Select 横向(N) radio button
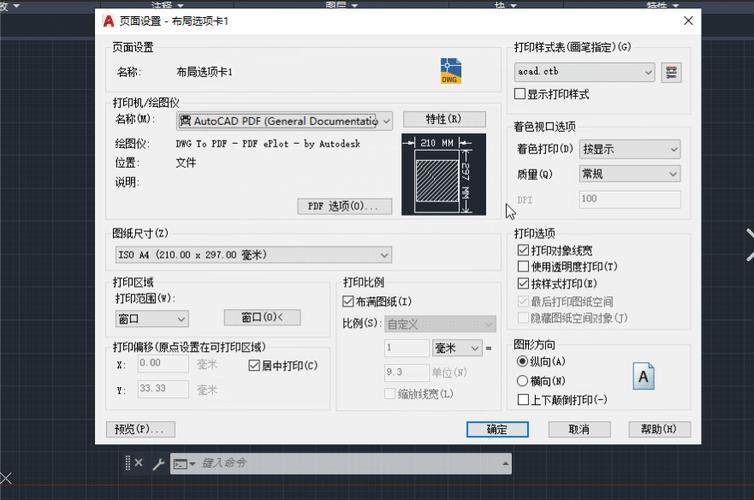754x500 pixels. pyautogui.click(x=522, y=381)
